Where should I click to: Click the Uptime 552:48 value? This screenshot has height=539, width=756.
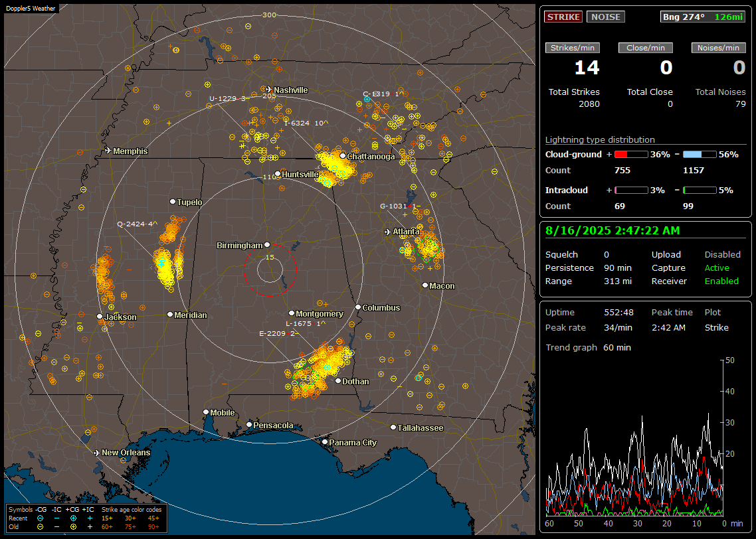click(x=618, y=313)
